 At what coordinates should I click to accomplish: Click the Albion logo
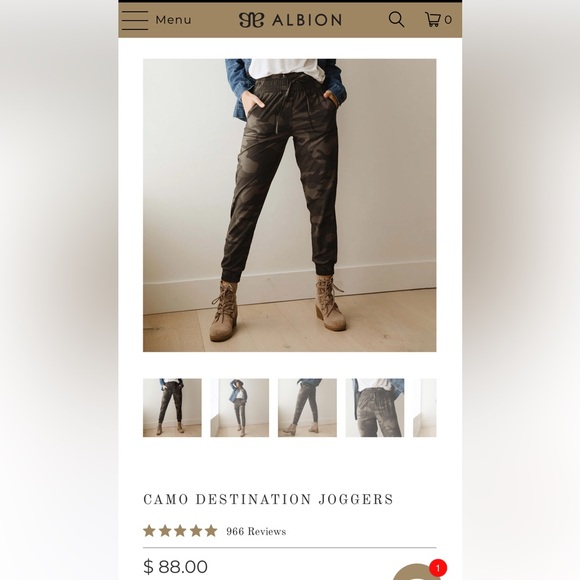pos(290,20)
